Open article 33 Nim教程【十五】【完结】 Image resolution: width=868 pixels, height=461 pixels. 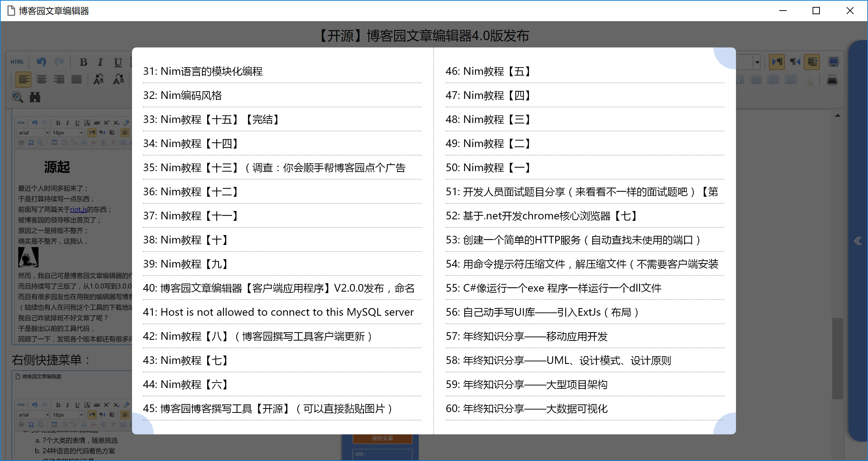[282, 119]
